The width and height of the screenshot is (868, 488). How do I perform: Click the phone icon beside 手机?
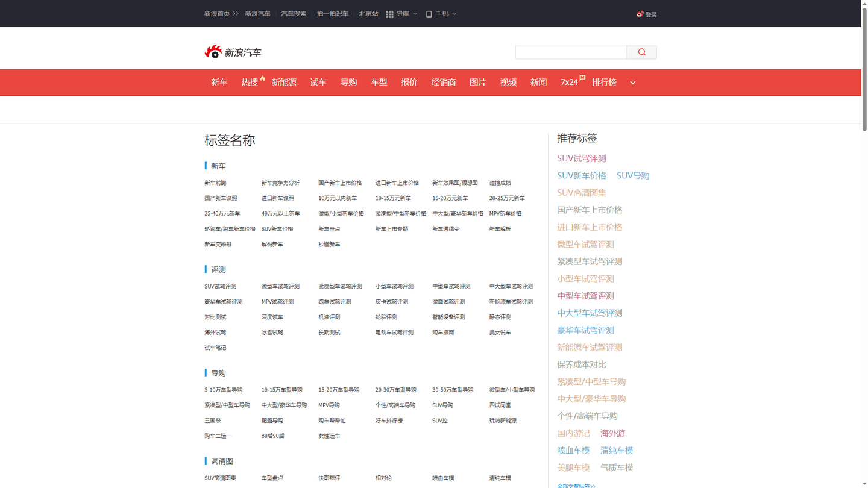pyautogui.click(x=429, y=14)
